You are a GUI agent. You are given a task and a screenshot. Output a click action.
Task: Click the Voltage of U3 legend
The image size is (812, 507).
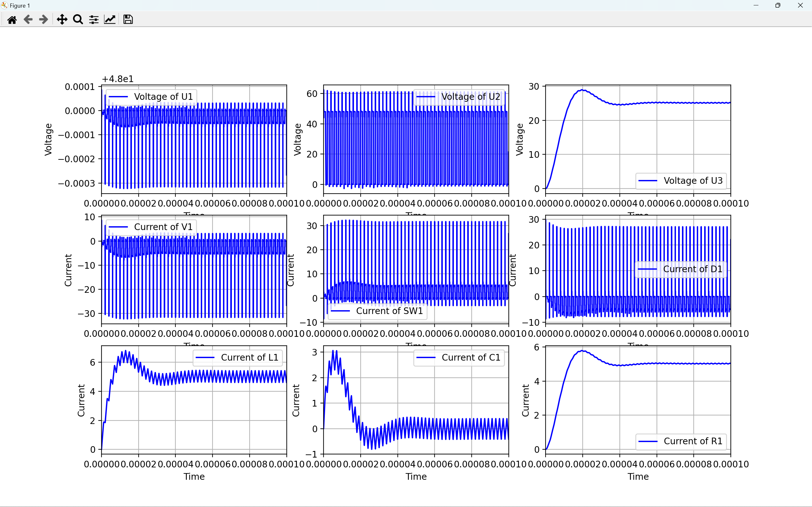(681, 181)
